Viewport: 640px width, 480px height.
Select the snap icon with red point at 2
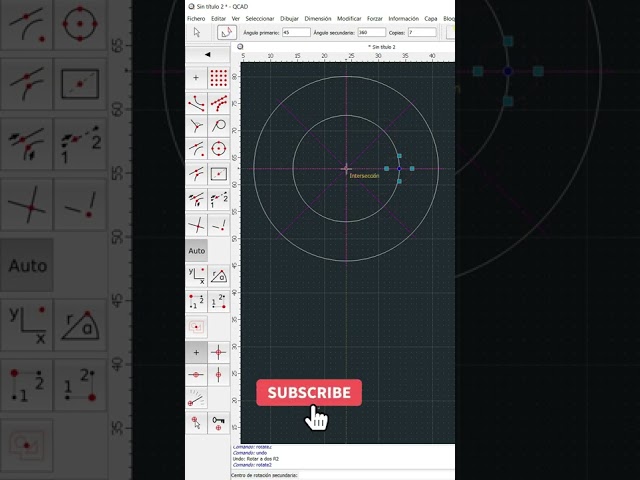218,302
